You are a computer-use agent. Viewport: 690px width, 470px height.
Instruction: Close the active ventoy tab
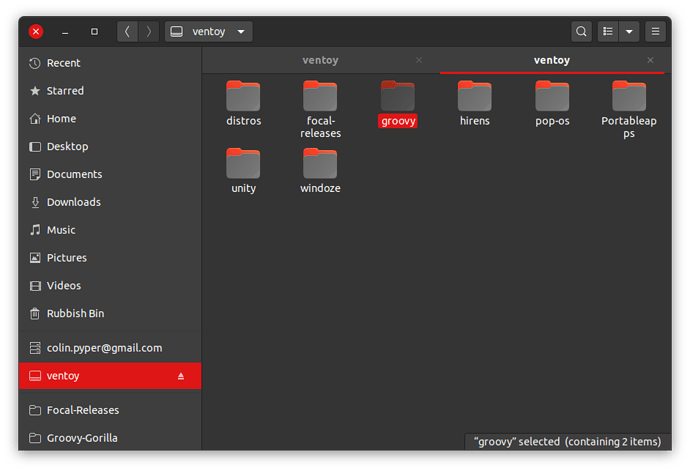[x=650, y=60]
